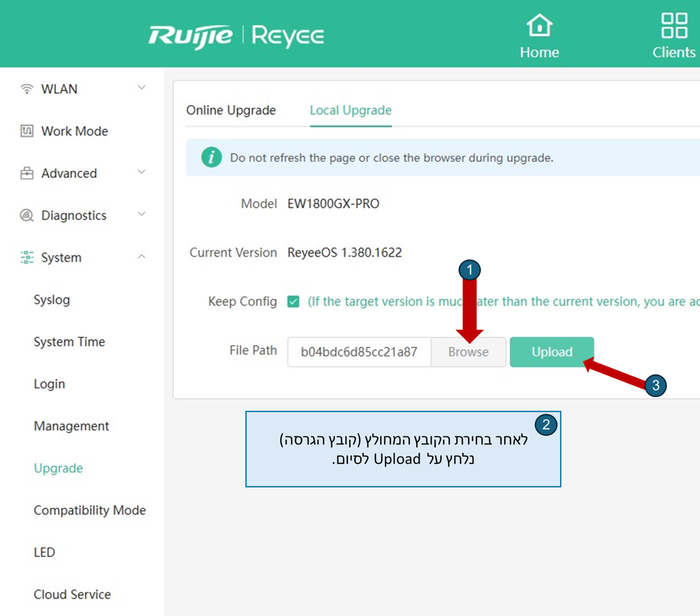
Task: Open the System Time menu item
Action: point(69,342)
